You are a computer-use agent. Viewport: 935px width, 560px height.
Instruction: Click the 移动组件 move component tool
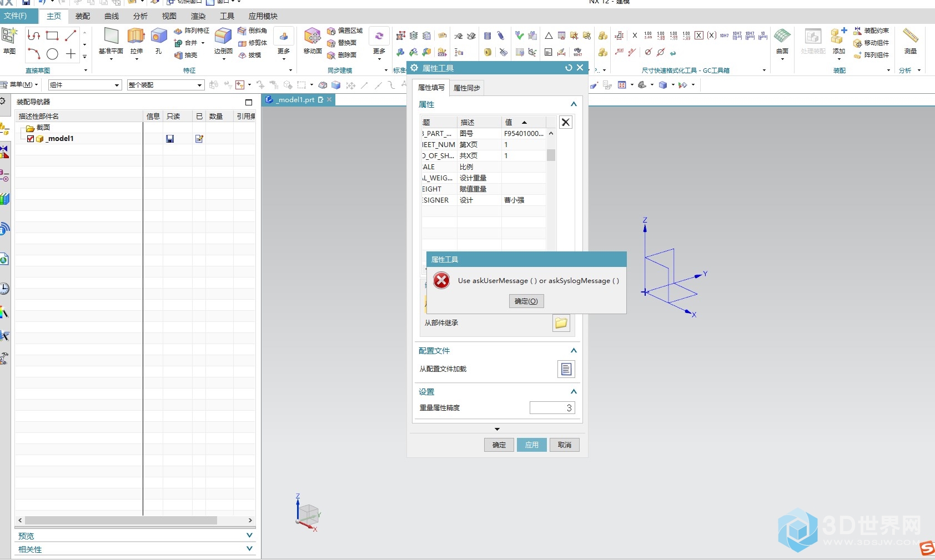(871, 43)
